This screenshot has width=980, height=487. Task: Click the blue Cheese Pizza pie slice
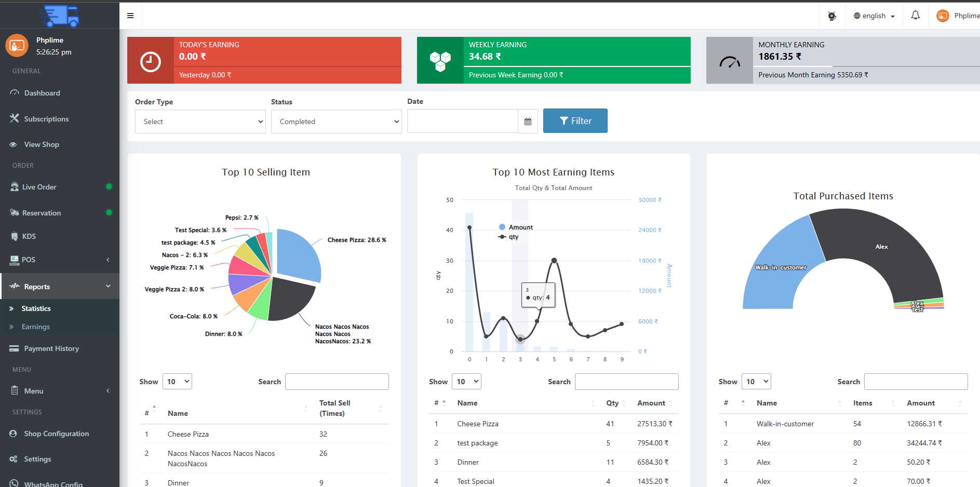299,254
